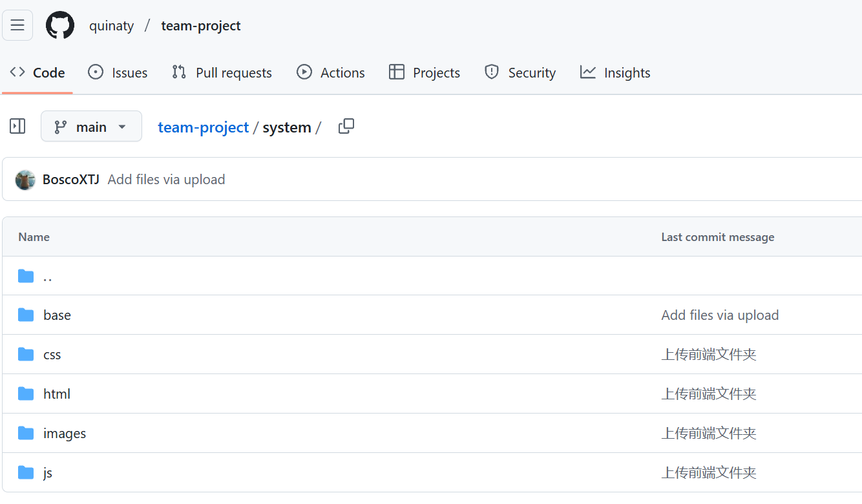The width and height of the screenshot is (862, 504).
Task: Click the parent directory folder icon
Action: (x=26, y=277)
